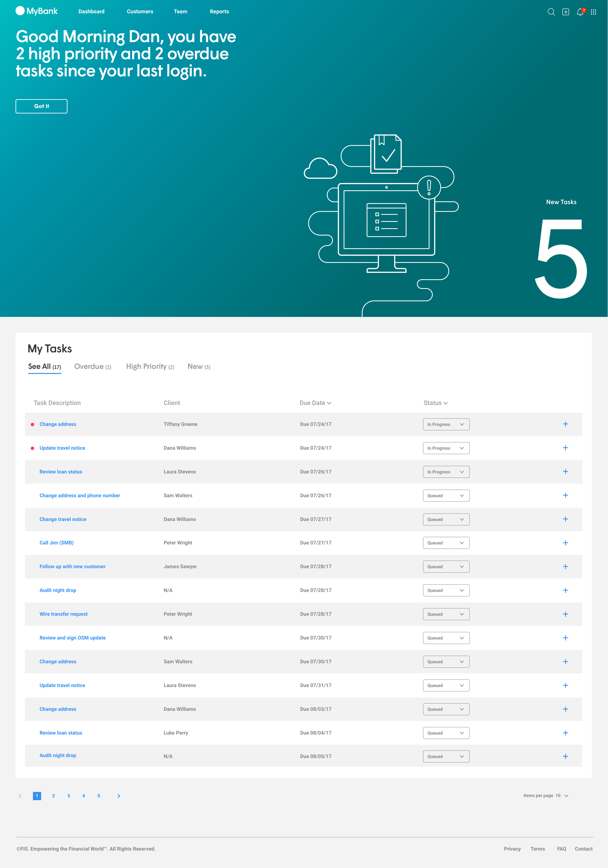Sort by the Status column header

(435, 403)
